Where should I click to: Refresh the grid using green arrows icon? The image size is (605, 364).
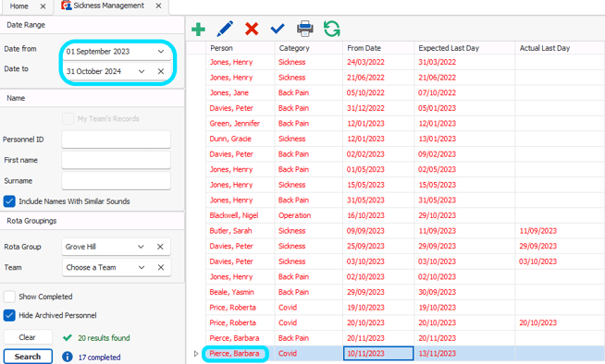point(332,29)
